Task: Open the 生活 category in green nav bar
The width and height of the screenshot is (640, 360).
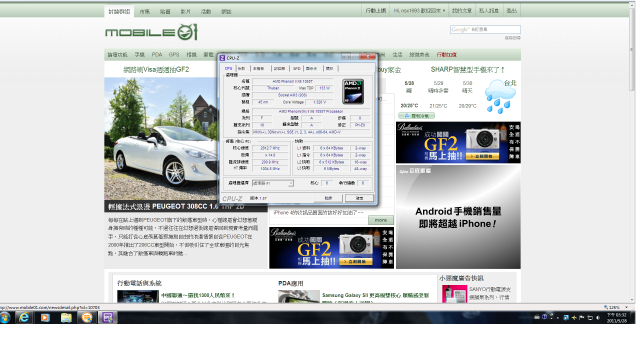Action: 397,55
